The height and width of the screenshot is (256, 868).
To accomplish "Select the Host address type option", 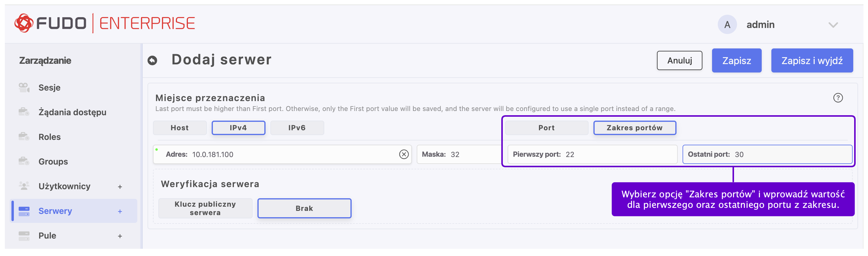I will coord(180,128).
